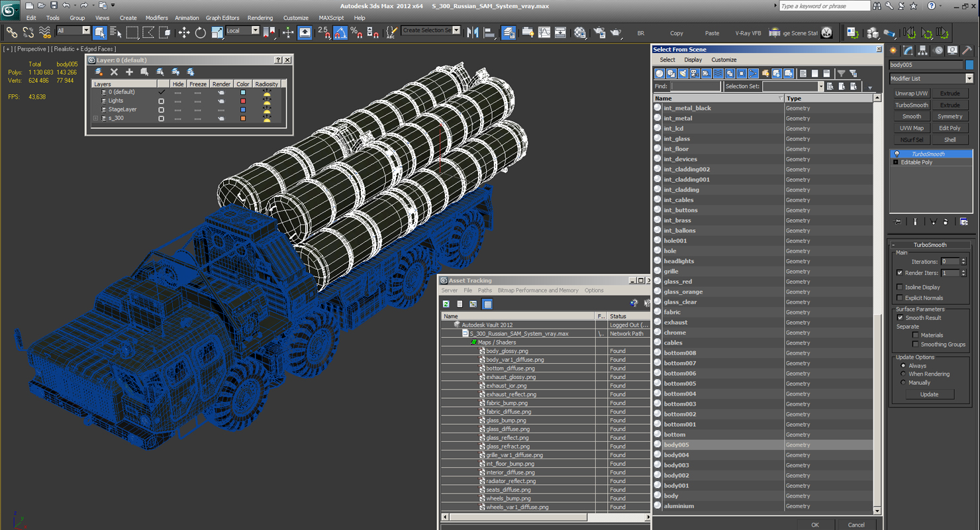Screen dimensions: 980x530
Task: Open the Graph Editors menu
Action: (x=222, y=18)
